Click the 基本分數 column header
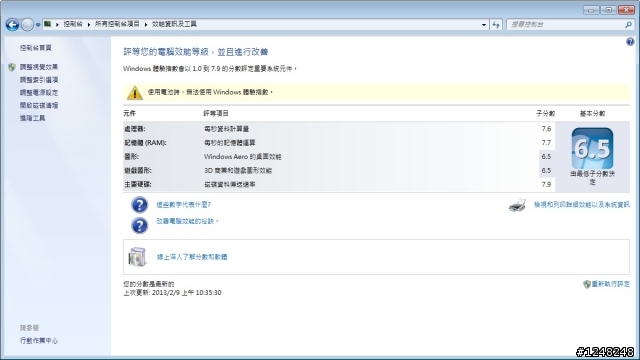The width and height of the screenshot is (640, 360). [x=592, y=113]
